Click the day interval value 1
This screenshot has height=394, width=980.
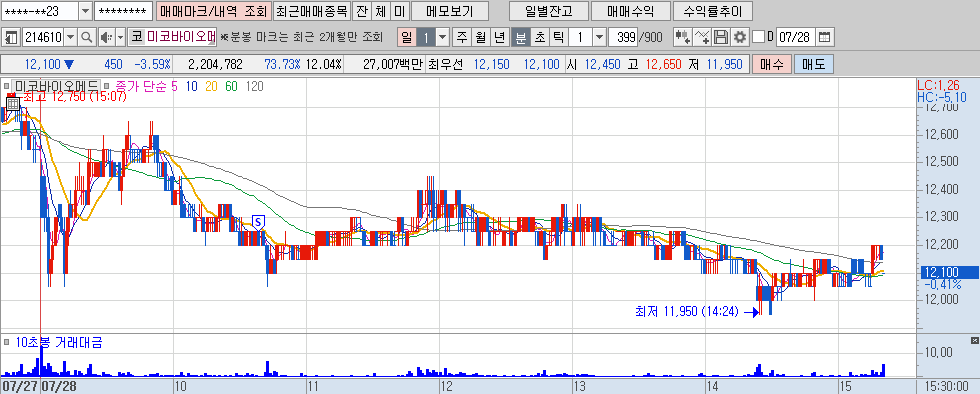click(426, 38)
